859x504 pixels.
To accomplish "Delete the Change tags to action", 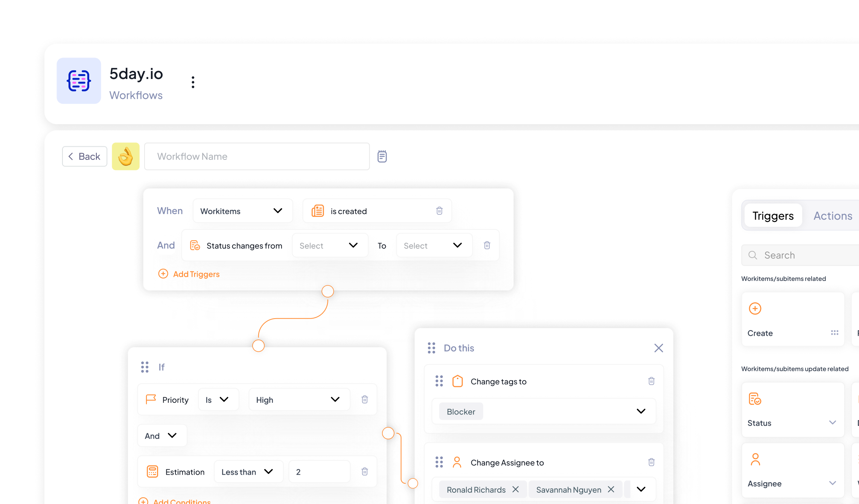I will [652, 381].
